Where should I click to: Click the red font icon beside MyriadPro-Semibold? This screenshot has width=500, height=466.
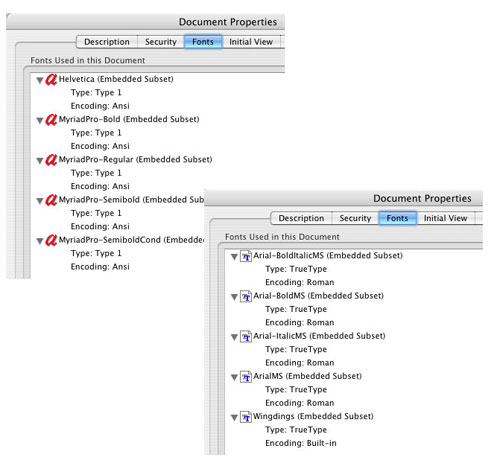tap(51, 200)
